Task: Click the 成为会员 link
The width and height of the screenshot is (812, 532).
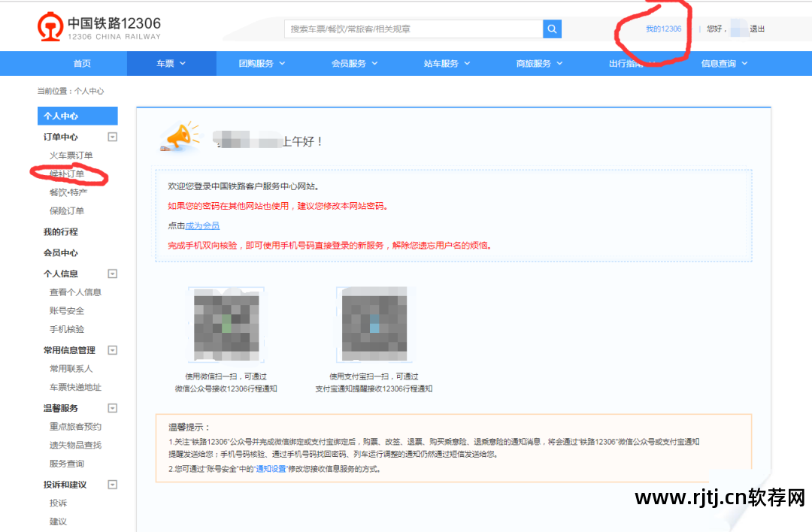Action: [x=204, y=225]
